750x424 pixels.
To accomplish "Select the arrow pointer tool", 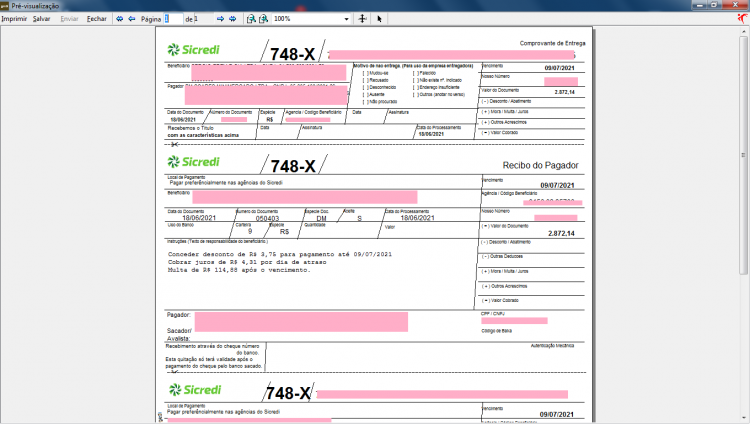I will 379,19.
